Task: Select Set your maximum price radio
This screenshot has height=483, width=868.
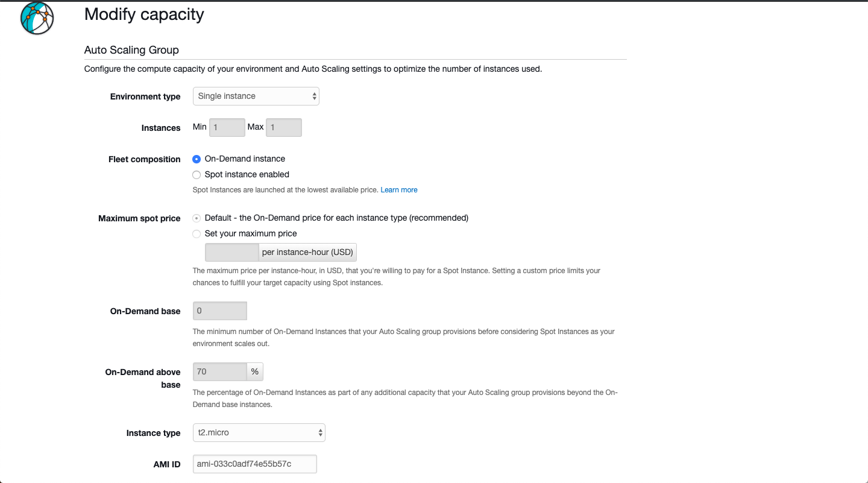Action: (x=197, y=234)
